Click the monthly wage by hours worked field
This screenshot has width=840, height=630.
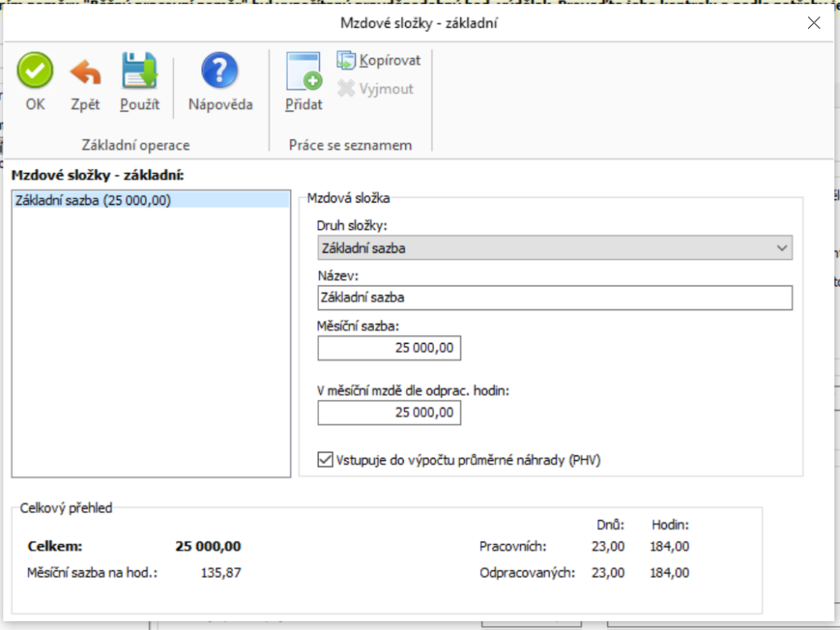pos(389,413)
